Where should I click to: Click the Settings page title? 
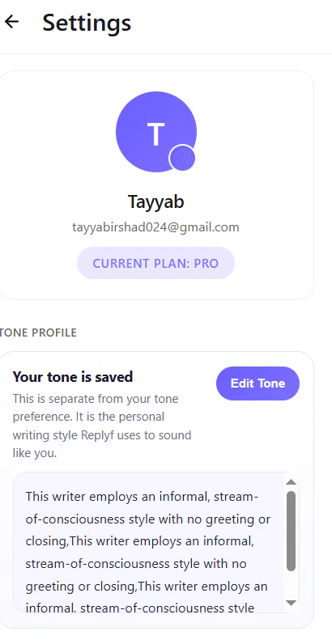(87, 22)
